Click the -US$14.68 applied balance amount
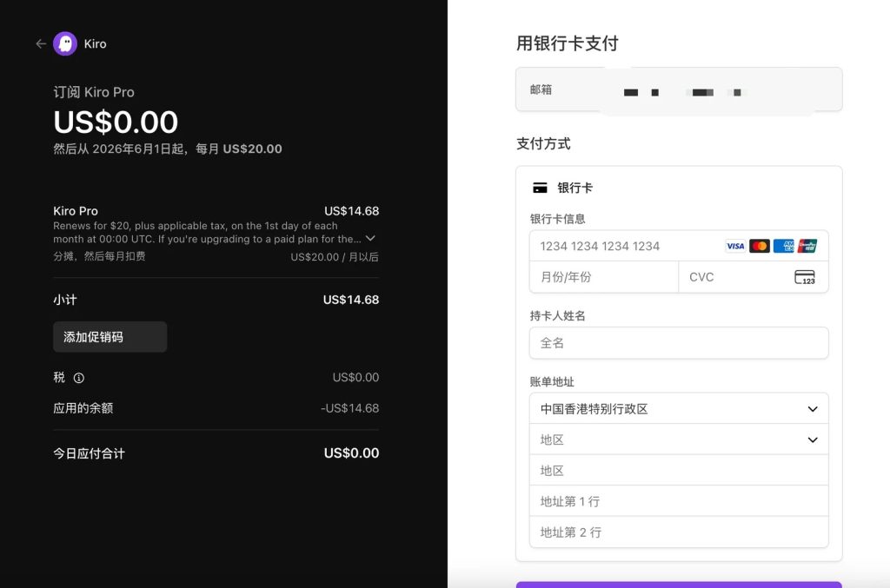This screenshot has height=588, width=890. pos(349,408)
